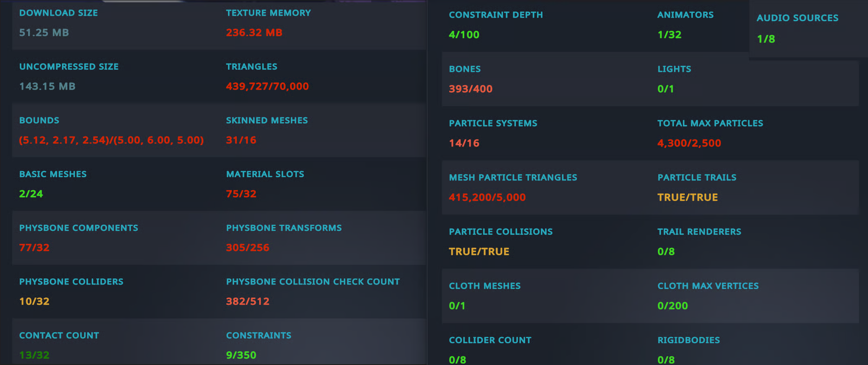Select the Audio Sources 1/8 panel
Image resolution: width=868 pixels, height=365 pixels.
pyautogui.click(x=808, y=29)
